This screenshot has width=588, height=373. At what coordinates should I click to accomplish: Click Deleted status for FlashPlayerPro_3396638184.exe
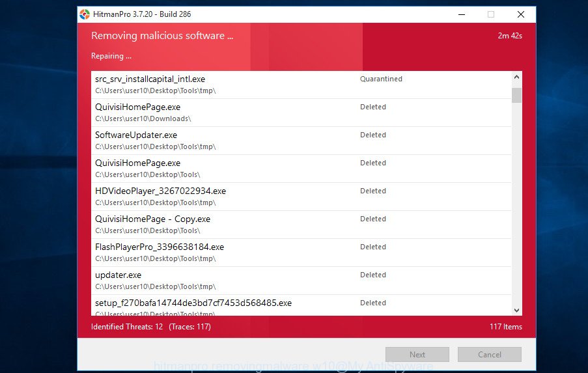tap(372, 247)
